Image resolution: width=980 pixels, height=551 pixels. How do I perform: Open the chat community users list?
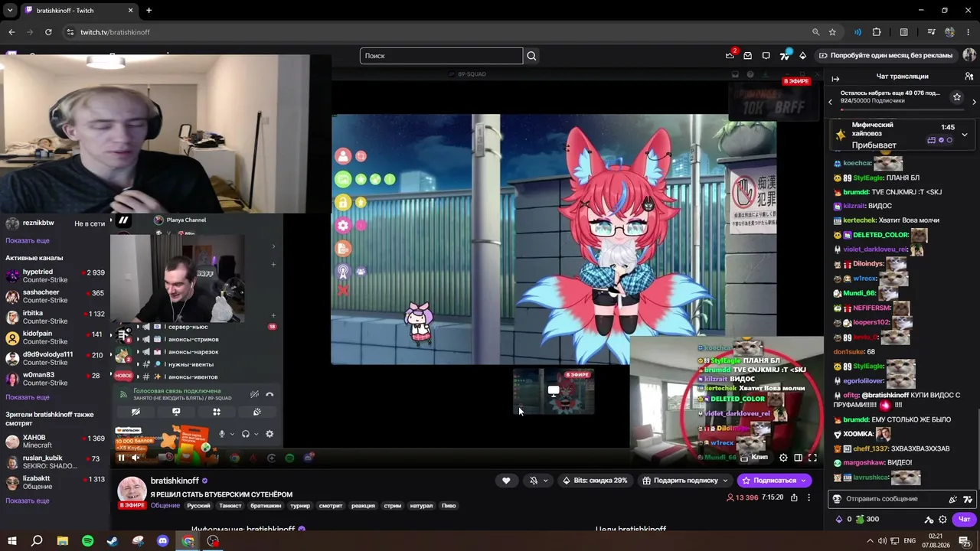point(969,77)
